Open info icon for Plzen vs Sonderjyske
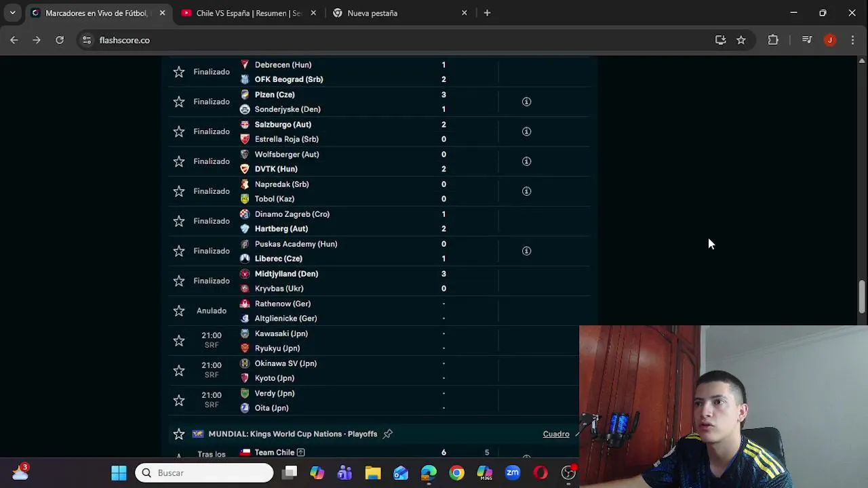The image size is (868, 488). pos(526,102)
